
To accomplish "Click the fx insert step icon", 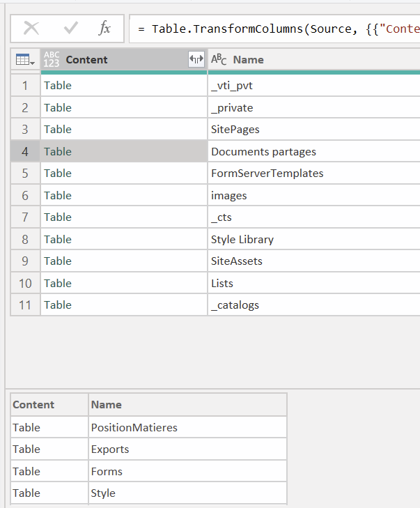I will pos(104,28).
